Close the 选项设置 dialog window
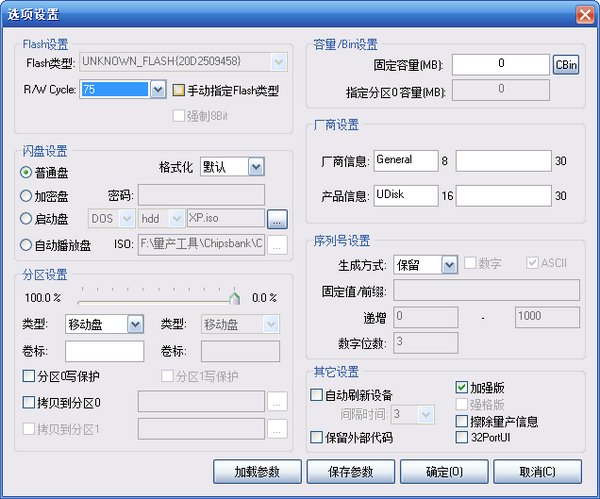 tap(584, 14)
